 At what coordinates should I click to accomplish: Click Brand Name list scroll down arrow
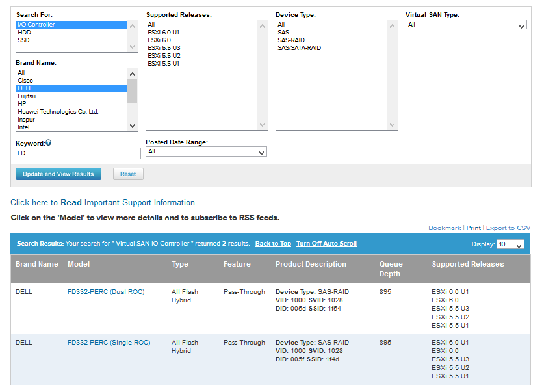coord(132,126)
